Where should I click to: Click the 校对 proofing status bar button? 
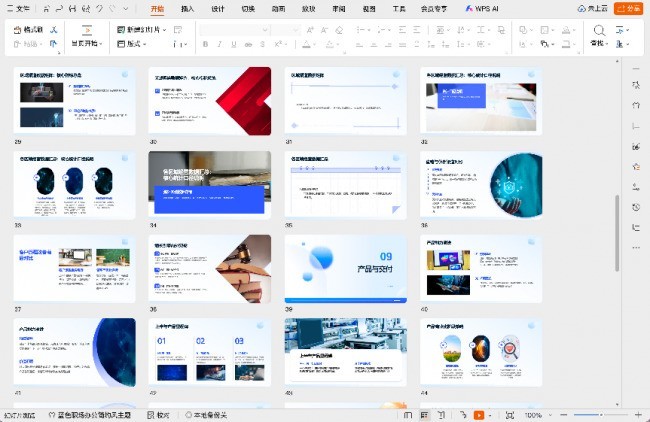158,415
